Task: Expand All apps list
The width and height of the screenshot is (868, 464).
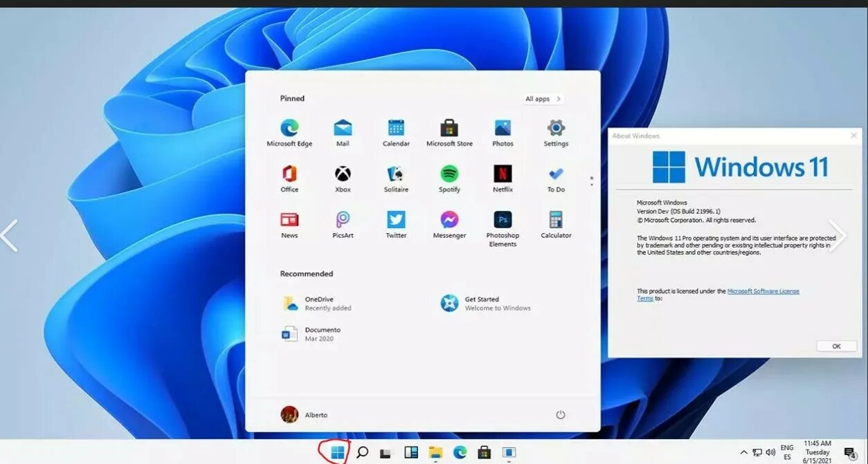Action: click(x=543, y=99)
